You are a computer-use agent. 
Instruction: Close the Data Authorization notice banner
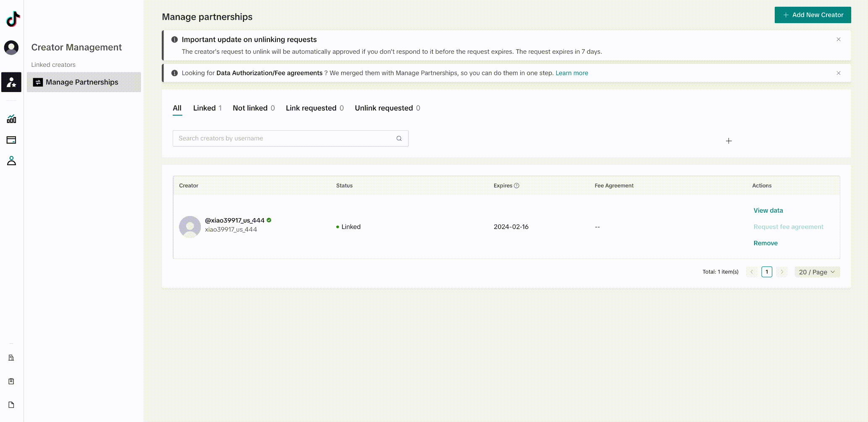click(838, 73)
